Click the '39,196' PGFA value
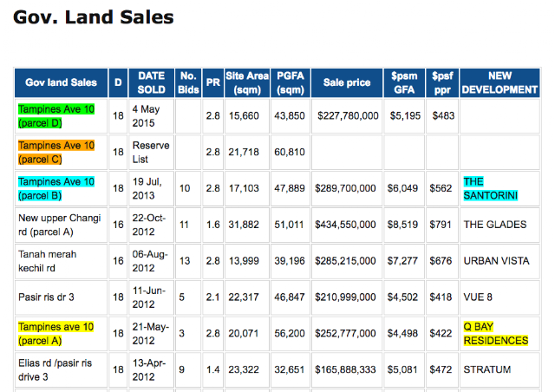 tap(290, 261)
